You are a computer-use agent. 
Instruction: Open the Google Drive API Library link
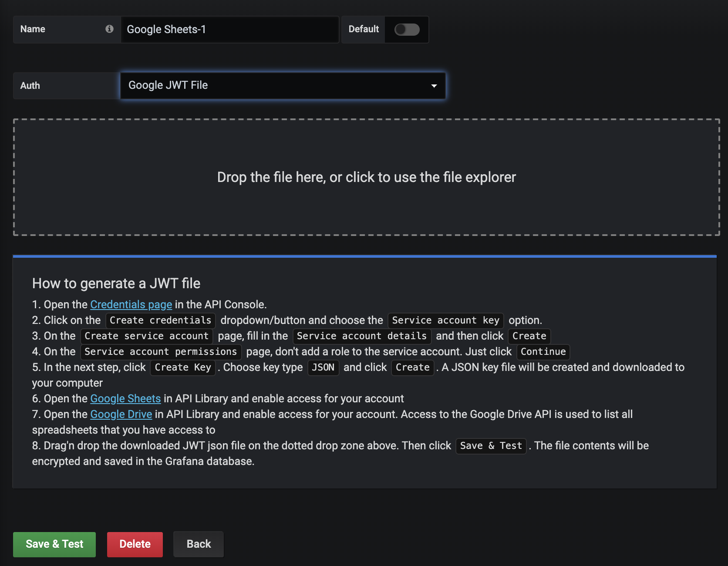pos(121,414)
